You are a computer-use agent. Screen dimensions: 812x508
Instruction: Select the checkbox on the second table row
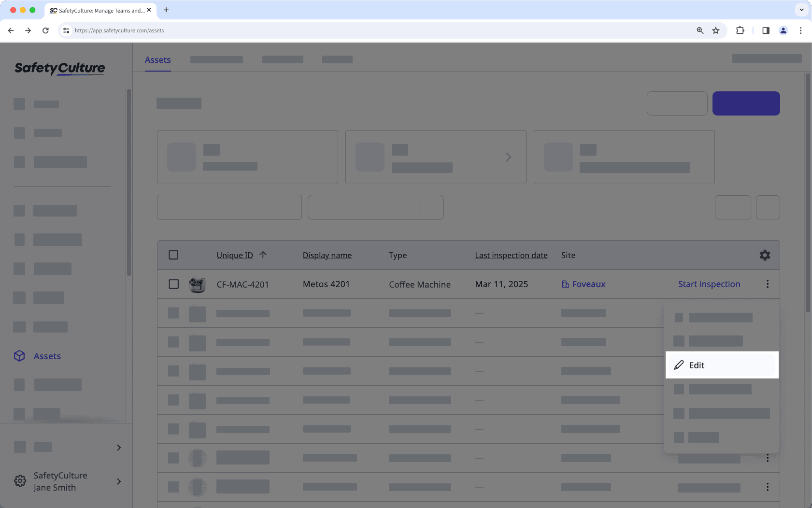[173, 313]
